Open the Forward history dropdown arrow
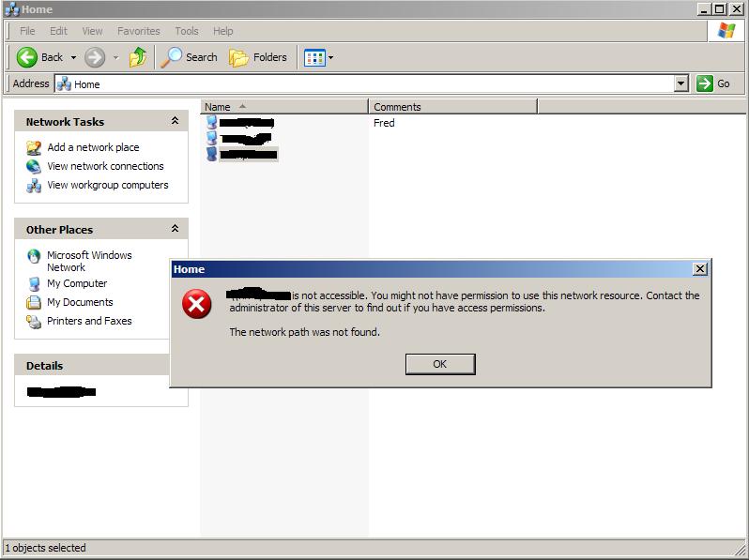Viewport: 749px width, 560px height. [115, 58]
